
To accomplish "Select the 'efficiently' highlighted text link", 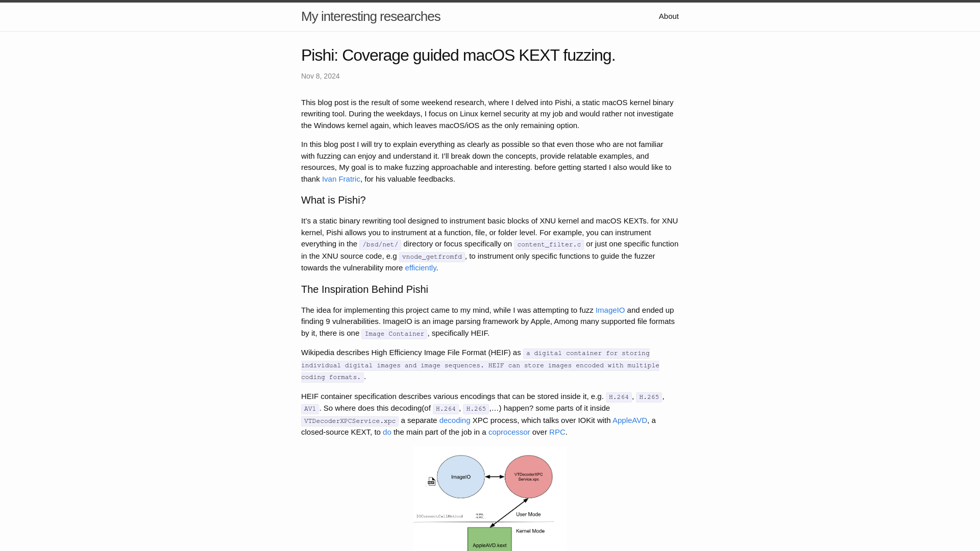I will point(420,267).
